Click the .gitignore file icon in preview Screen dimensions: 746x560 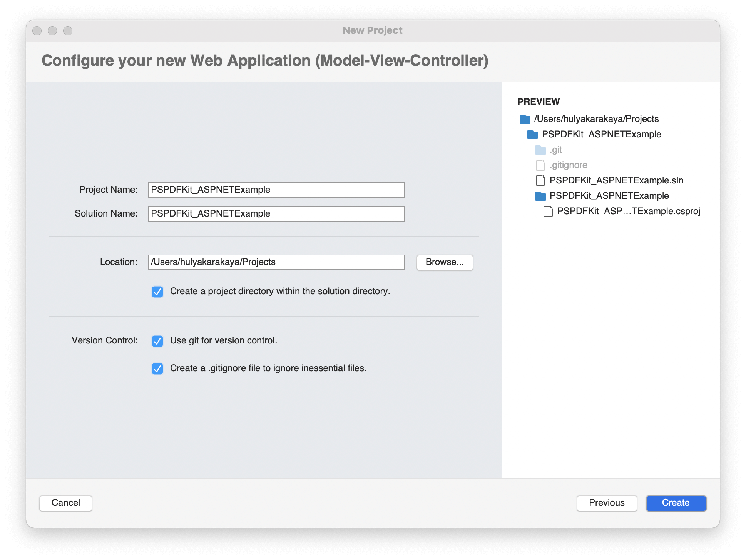coord(540,165)
